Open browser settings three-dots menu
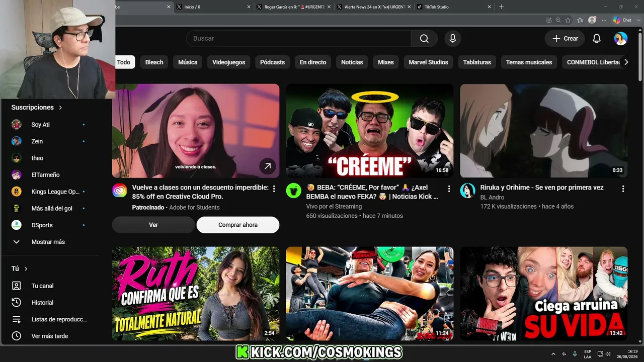The image size is (644, 362). pos(604,20)
